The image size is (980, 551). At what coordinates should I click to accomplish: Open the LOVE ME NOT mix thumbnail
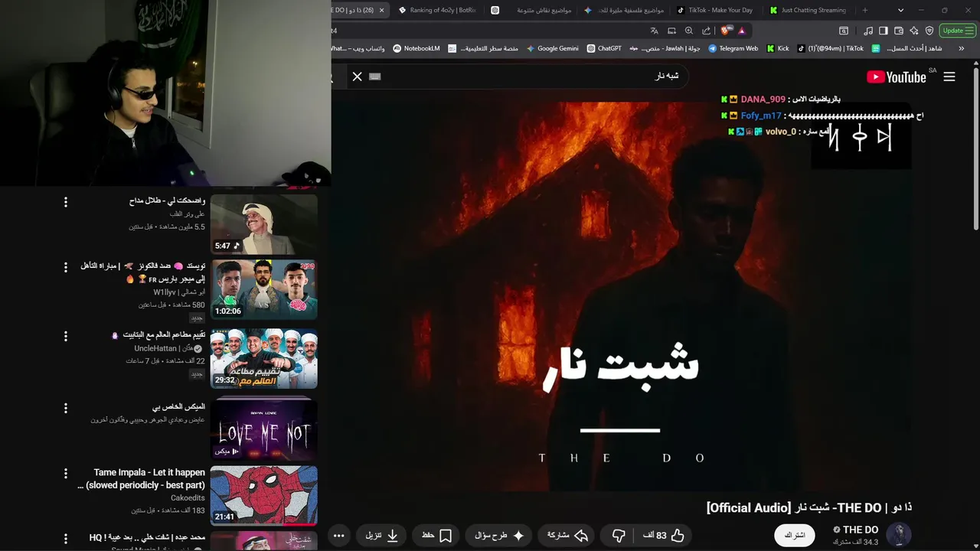click(264, 429)
